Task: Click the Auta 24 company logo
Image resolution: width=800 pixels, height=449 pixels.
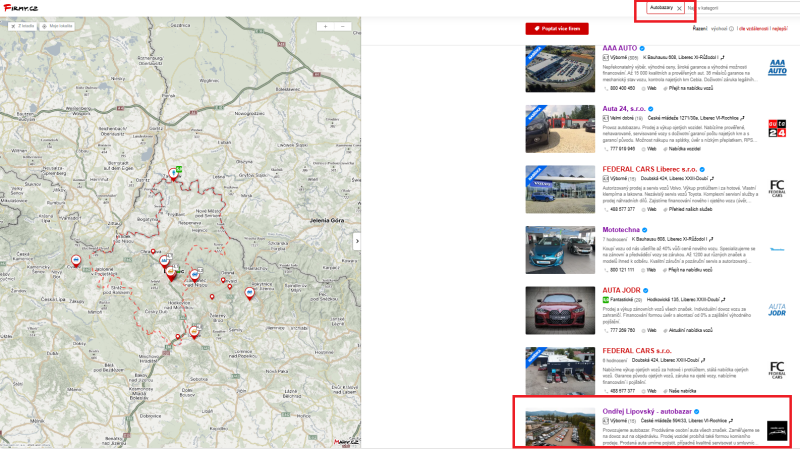Action: [x=777, y=128]
